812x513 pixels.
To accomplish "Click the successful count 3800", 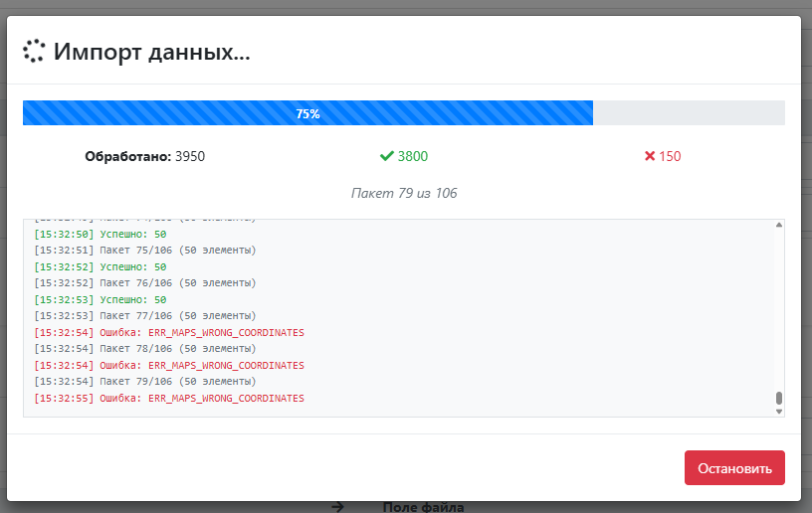I will (413, 156).
